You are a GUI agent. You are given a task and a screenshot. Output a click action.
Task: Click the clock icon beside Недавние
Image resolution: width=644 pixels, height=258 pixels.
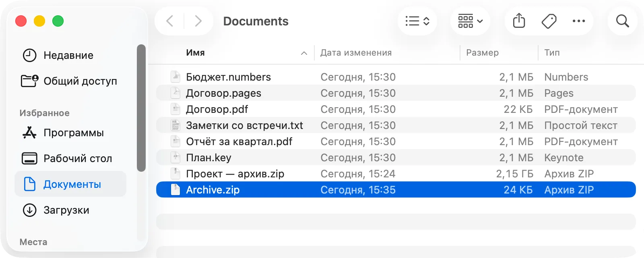[x=29, y=55]
